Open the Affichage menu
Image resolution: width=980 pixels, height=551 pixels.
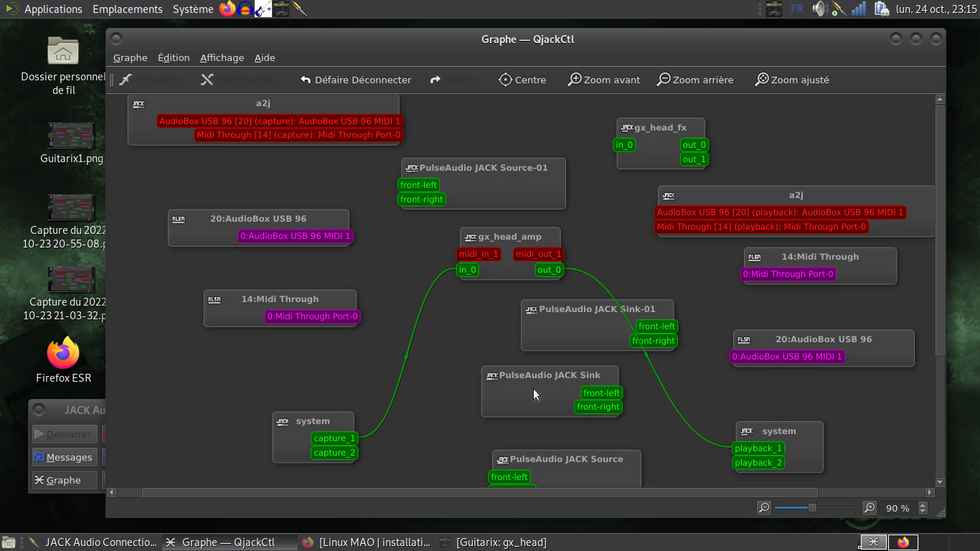click(x=222, y=57)
